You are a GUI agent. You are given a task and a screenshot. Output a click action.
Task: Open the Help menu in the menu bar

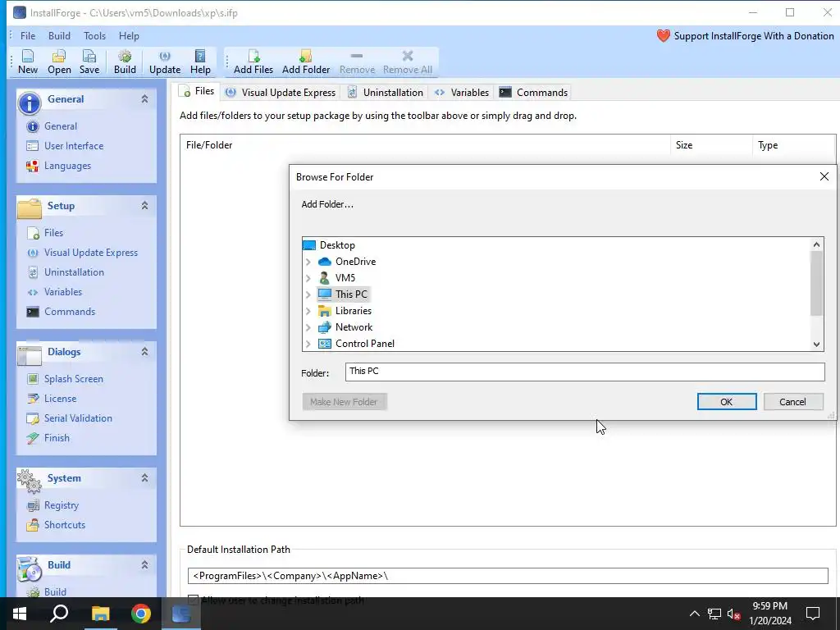point(129,36)
